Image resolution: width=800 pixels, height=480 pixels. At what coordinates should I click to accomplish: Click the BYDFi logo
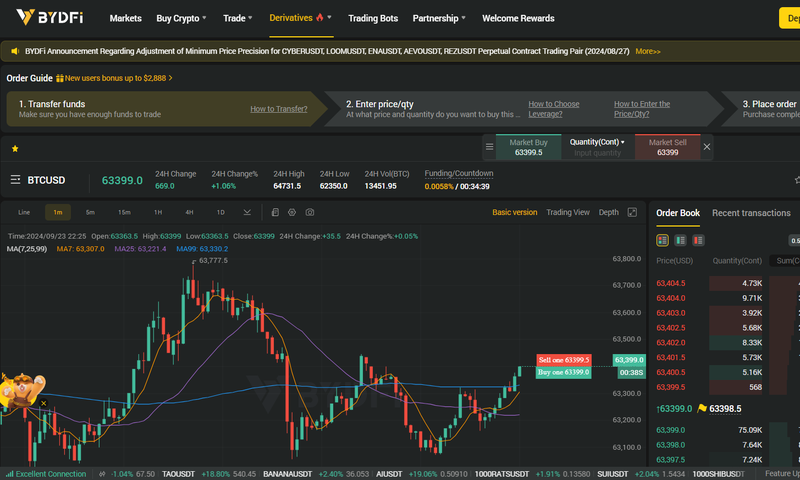pos(49,17)
